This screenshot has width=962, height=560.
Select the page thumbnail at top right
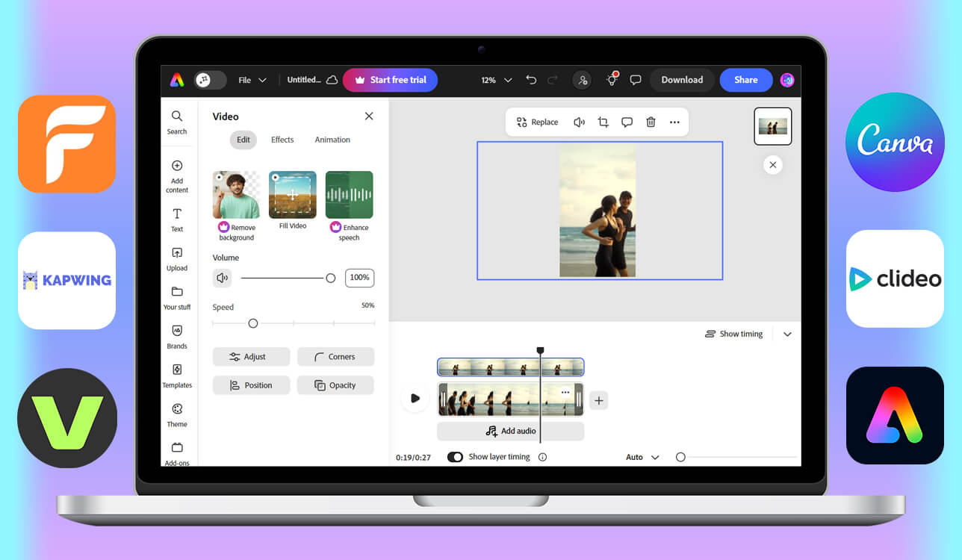[773, 126]
